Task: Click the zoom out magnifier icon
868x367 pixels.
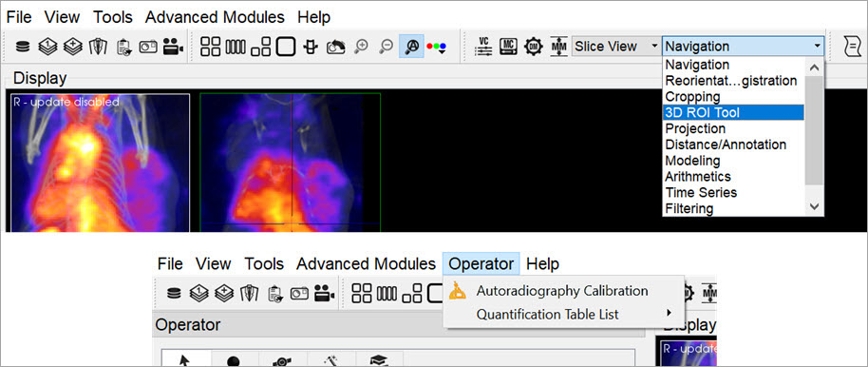Action: (387, 47)
